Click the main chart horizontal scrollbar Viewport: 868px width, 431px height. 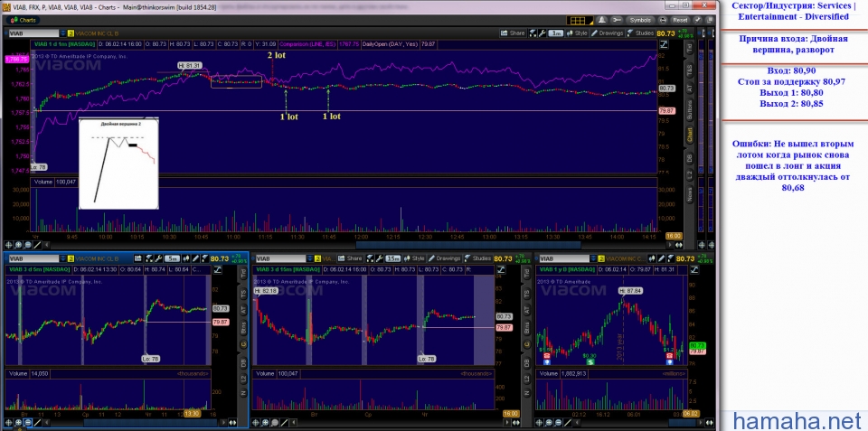pyautogui.click(x=467, y=245)
